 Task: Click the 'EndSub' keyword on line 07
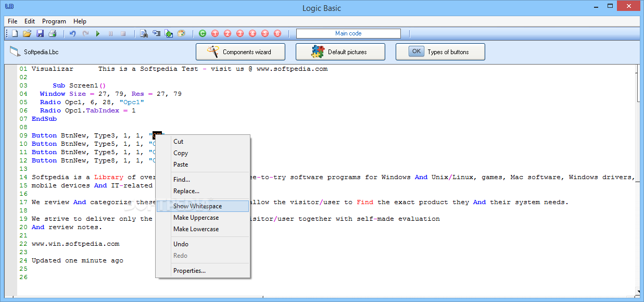(x=44, y=119)
